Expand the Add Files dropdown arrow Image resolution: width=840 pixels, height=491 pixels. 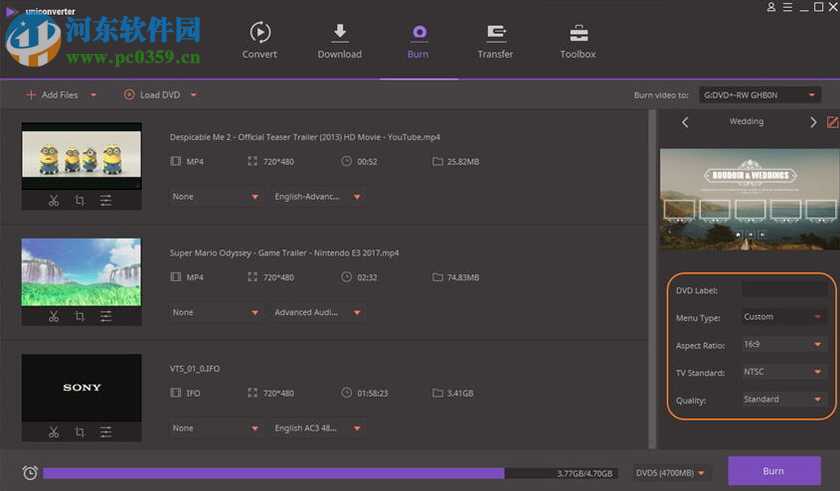(x=94, y=95)
